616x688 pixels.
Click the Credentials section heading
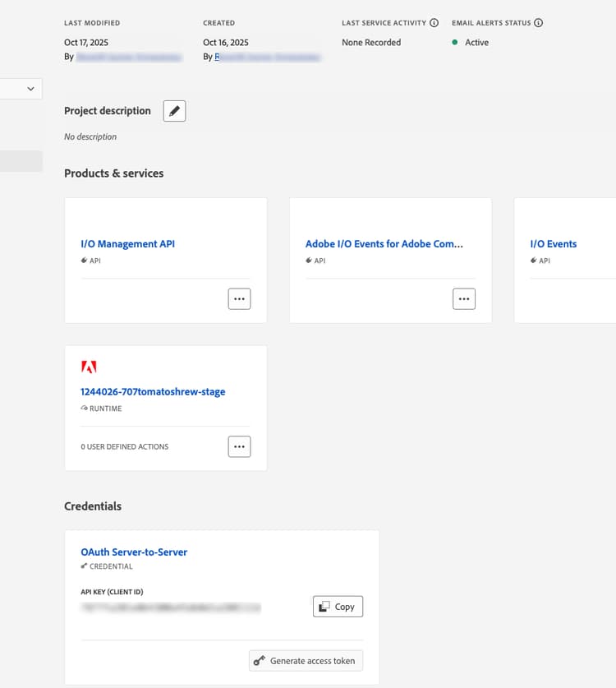(x=93, y=506)
